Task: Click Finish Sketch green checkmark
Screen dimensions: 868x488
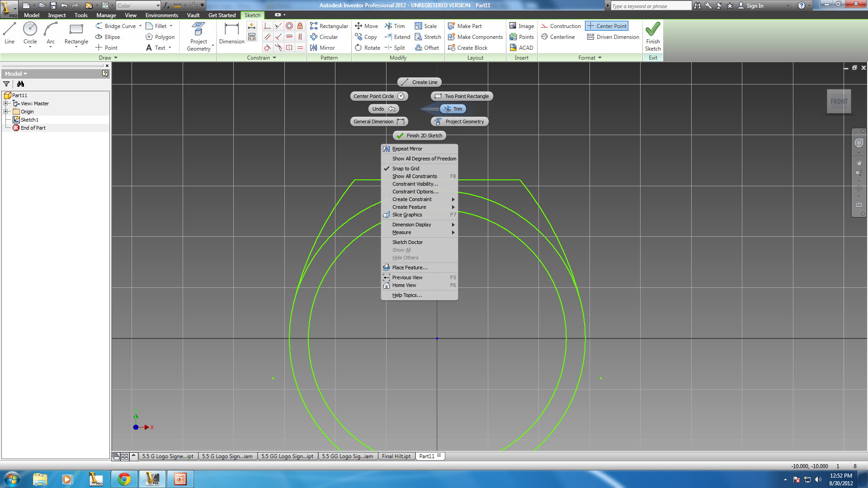Action: coord(653,36)
